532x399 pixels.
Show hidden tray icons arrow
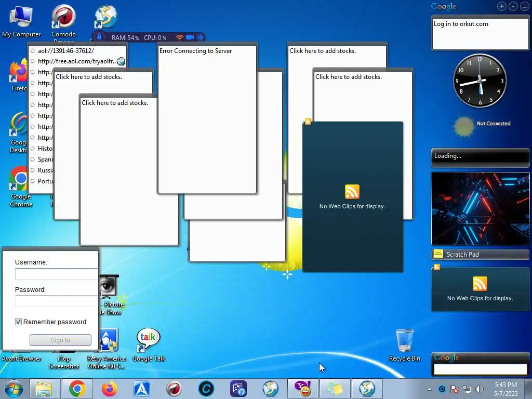430,389
